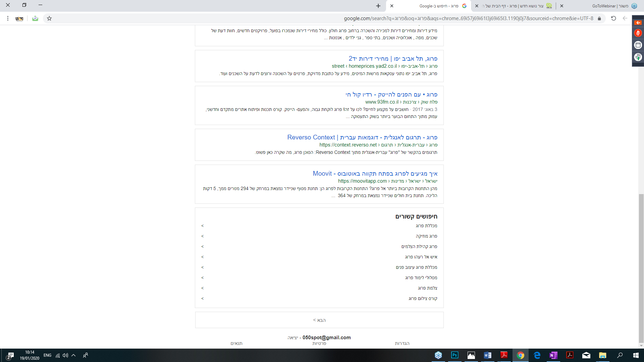The image size is (644, 362).
Task: Go to next results page via הבא
Action: [x=319, y=320]
